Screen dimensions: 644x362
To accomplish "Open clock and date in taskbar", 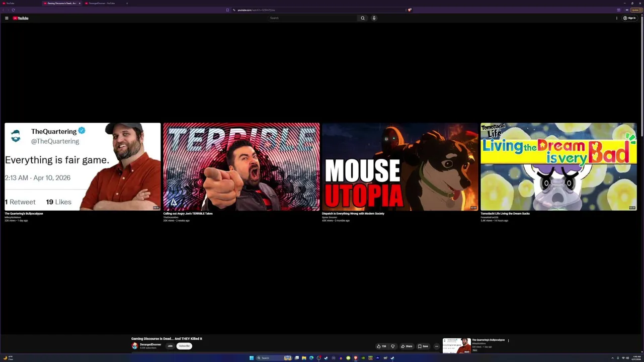I will point(637,358).
